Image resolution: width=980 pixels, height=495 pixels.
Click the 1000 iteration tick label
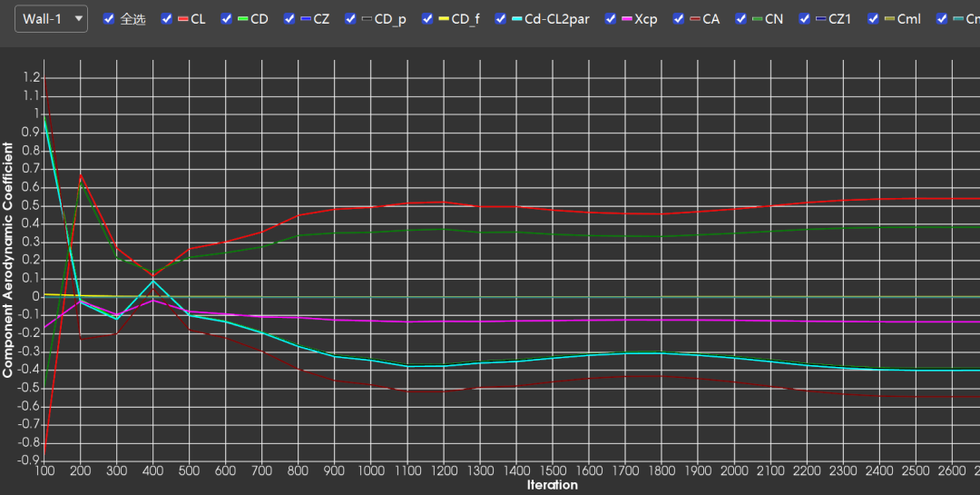click(x=371, y=470)
